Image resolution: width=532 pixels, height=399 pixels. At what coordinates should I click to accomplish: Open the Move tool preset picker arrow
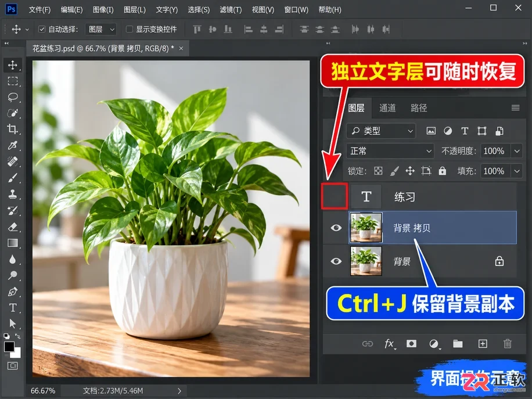point(27,30)
